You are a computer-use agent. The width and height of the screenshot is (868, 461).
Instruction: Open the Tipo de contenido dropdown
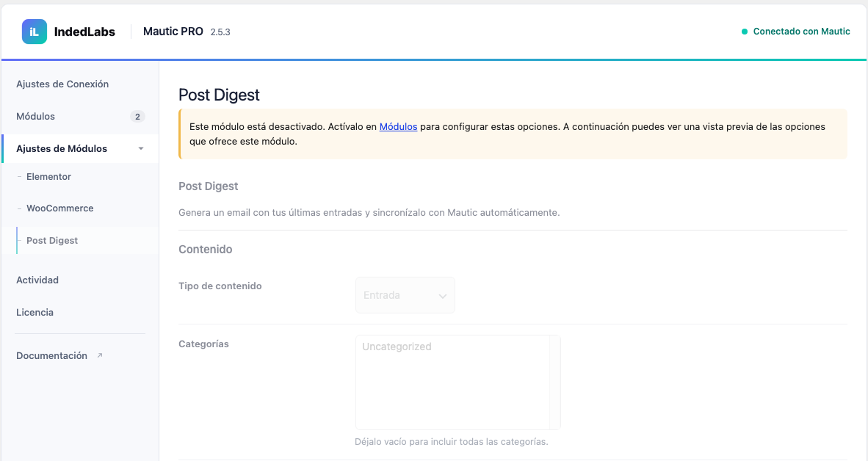(405, 295)
